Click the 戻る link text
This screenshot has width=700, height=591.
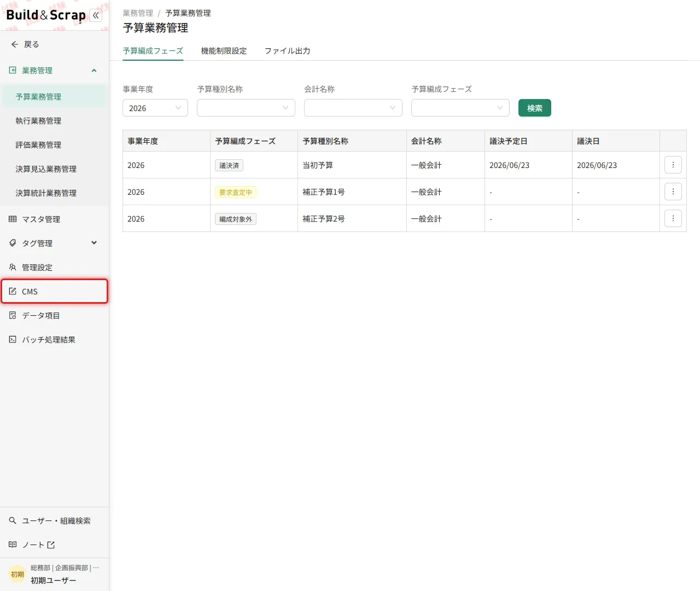pyautogui.click(x=32, y=44)
